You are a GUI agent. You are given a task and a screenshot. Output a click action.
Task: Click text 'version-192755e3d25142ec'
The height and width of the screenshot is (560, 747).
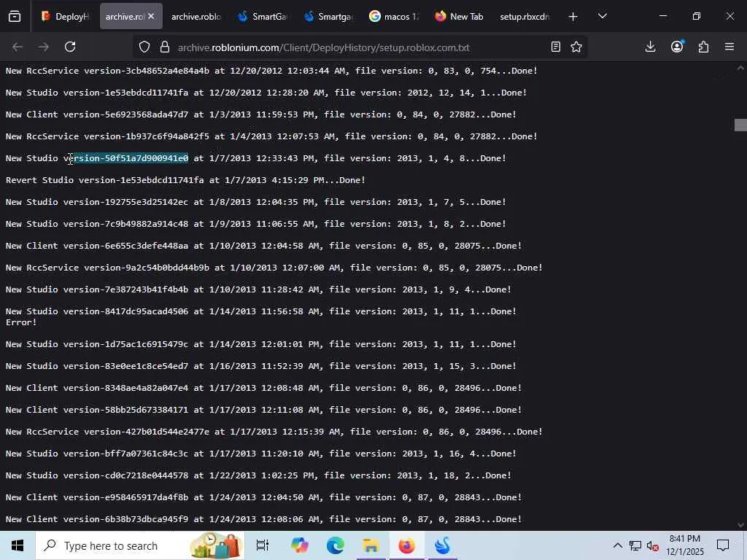(125, 202)
